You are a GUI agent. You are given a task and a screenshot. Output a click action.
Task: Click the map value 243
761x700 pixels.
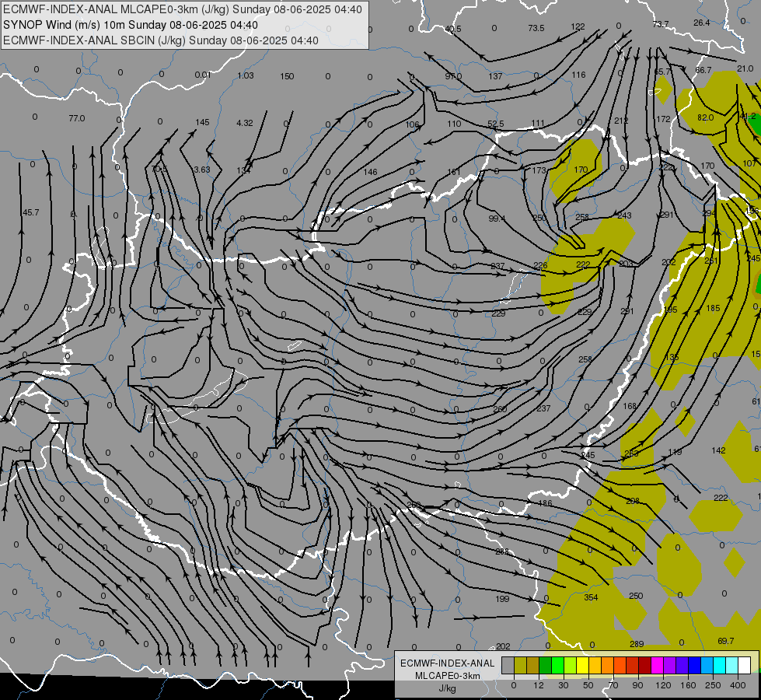[625, 215]
